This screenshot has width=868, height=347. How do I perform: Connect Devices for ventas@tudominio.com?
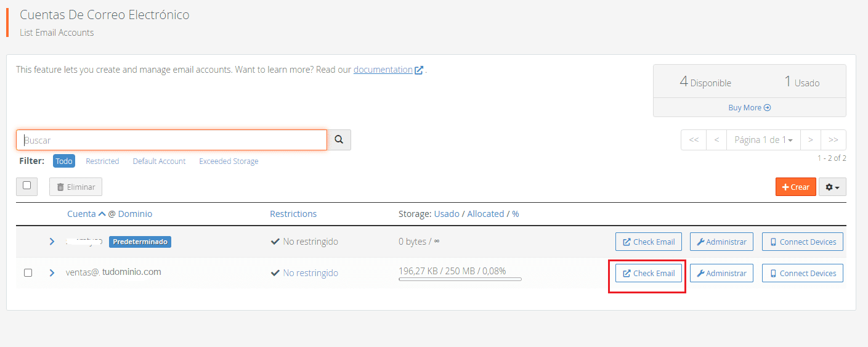[x=803, y=273]
